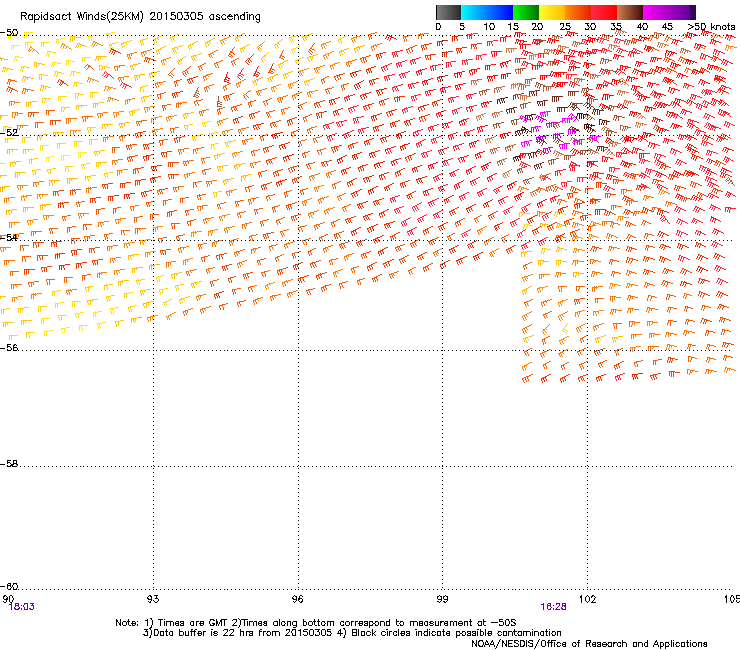
Task: Click the ">50 knots" legend label
Action: tap(711, 27)
